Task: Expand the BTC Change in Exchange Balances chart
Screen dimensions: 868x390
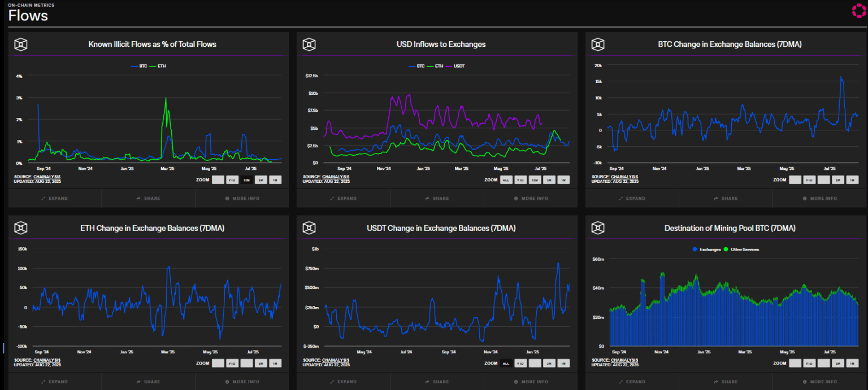Action: 632,198
